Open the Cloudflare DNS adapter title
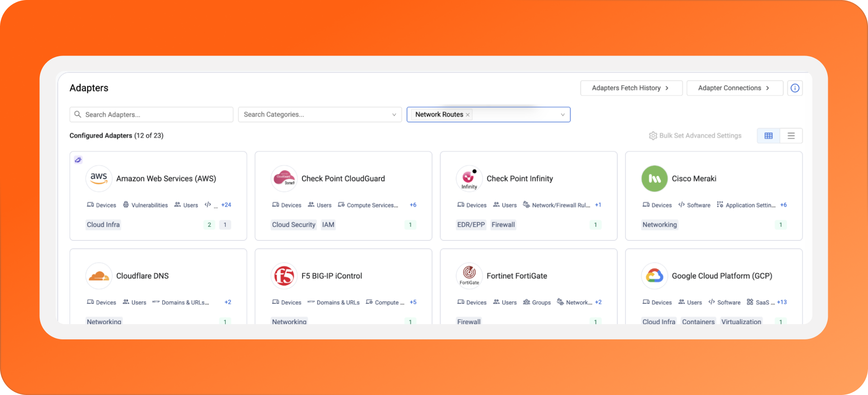This screenshot has width=868, height=395. pyautogui.click(x=142, y=276)
